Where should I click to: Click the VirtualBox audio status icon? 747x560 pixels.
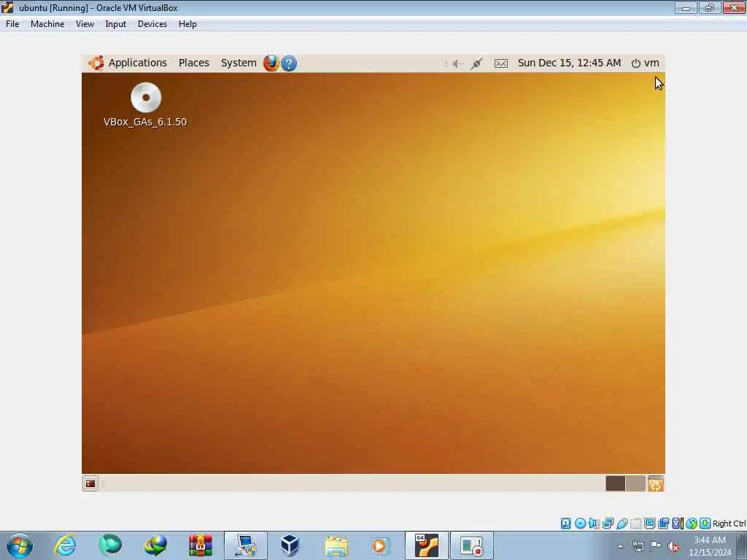coord(594,524)
